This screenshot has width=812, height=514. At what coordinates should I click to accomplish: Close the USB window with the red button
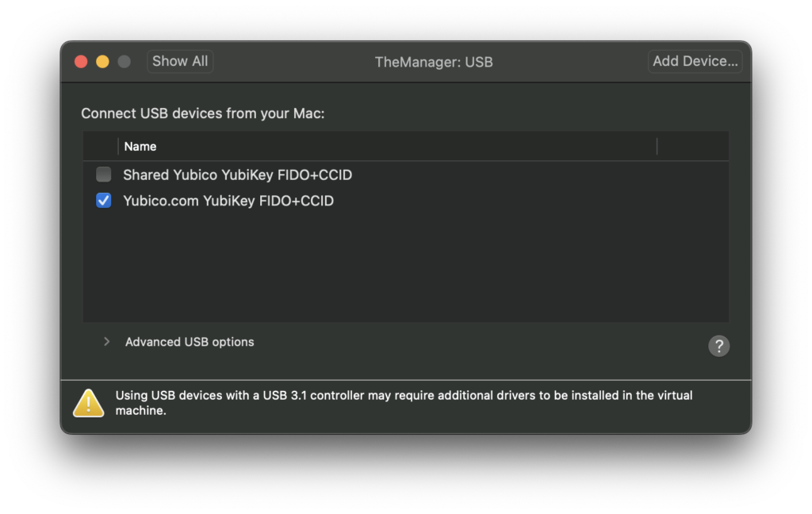point(81,62)
